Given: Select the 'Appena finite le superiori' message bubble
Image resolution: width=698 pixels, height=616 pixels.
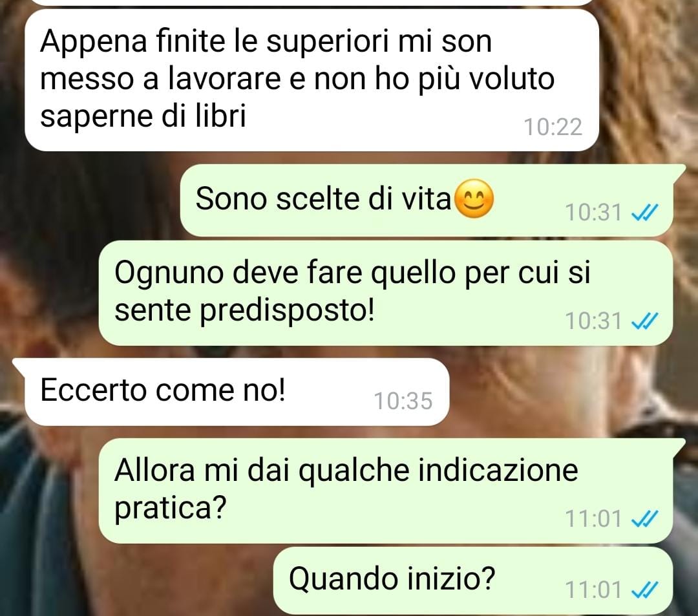Looking at the screenshot, I should pyautogui.click(x=312, y=81).
